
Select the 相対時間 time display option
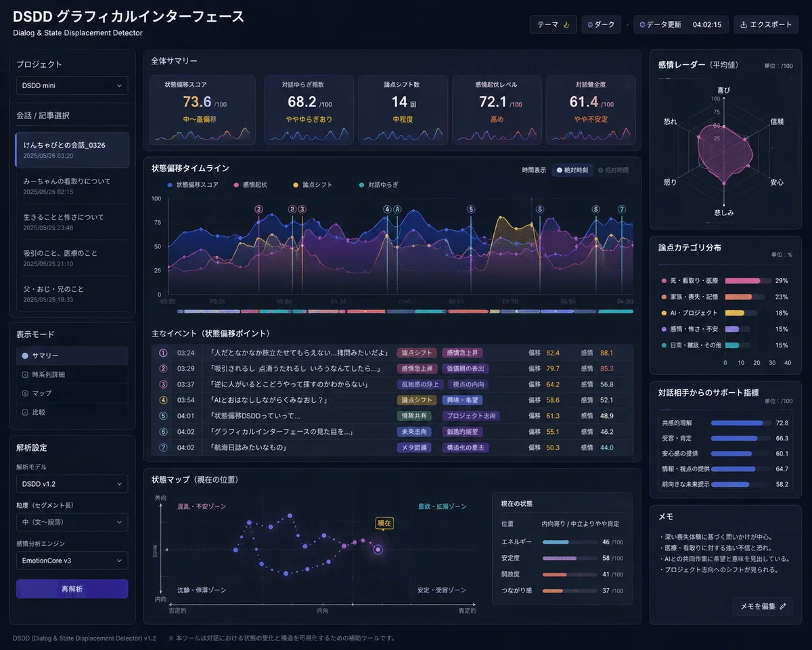point(613,171)
